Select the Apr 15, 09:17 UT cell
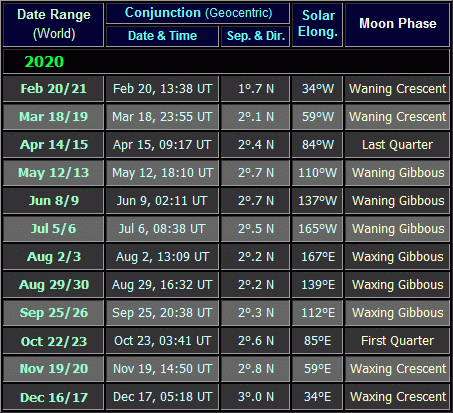 (x=162, y=145)
